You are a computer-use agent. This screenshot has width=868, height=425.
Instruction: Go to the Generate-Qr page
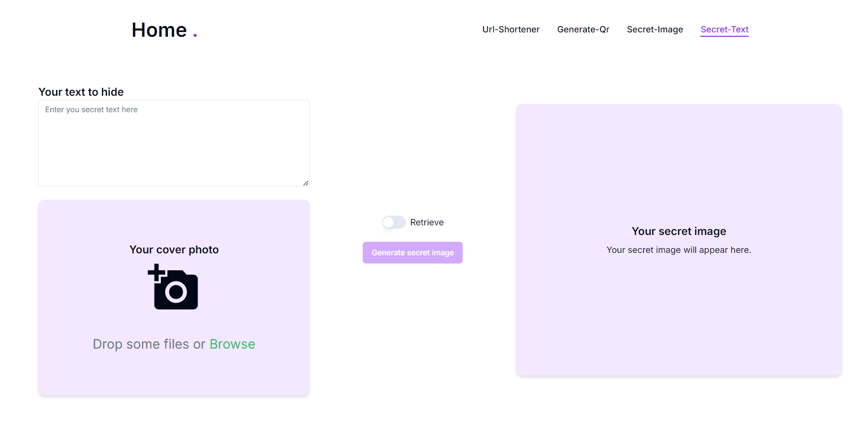point(583,29)
